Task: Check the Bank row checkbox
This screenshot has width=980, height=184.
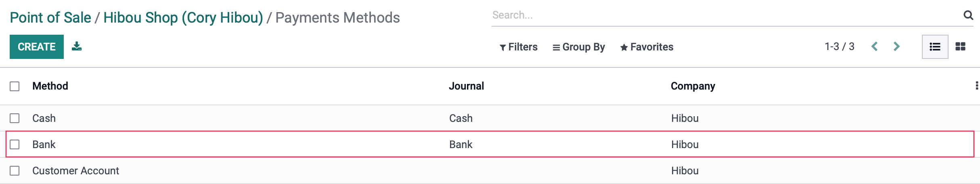Action: coord(15,144)
